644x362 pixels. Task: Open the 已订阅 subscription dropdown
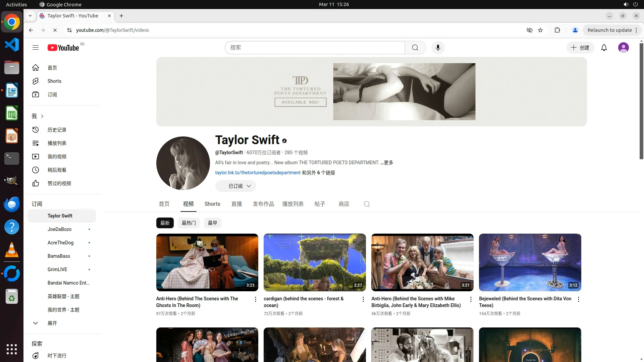[235, 186]
